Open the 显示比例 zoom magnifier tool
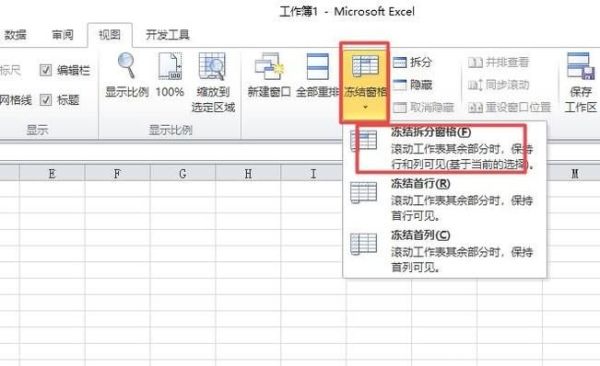Viewport: 600px width, 366px height. [127, 75]
